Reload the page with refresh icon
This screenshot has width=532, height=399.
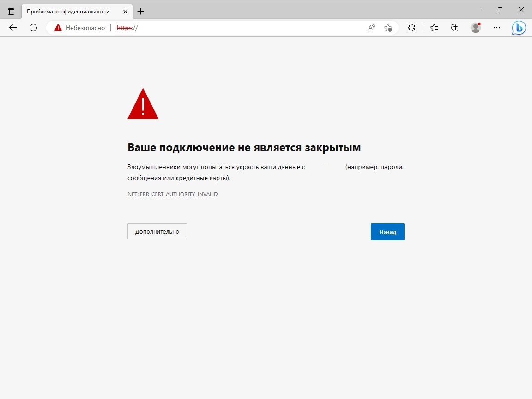[x=33, y=28]
